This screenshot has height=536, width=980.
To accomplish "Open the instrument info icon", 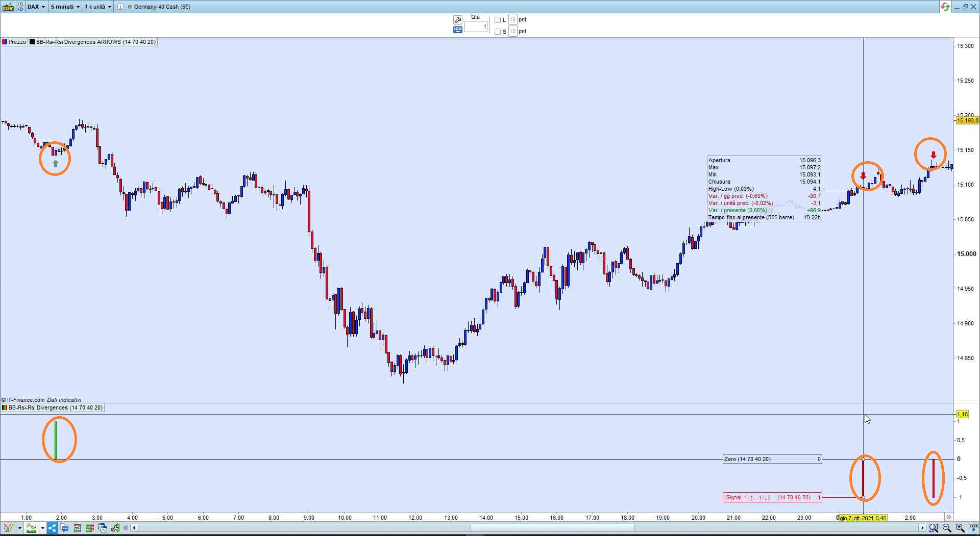I will (120, 7).
